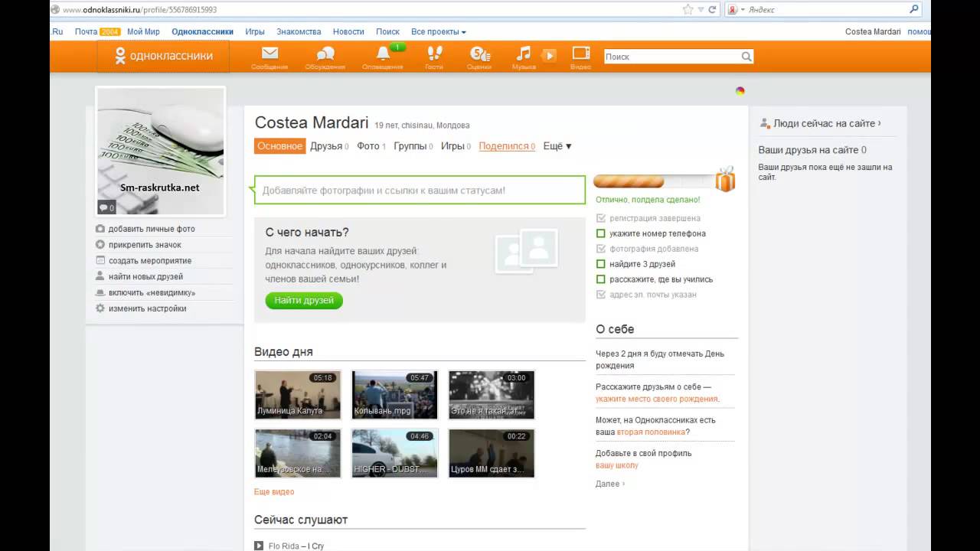The width and height of the screenshot is (980, 551).
Task: Click the создать мероприятие calendar icon
Action: coord(100,261)
